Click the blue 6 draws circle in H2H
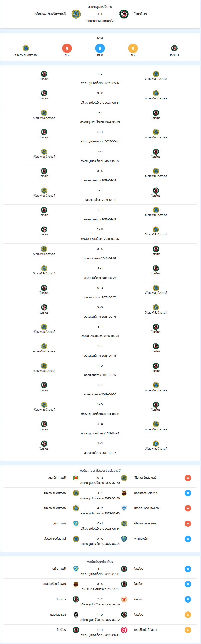Image resolution: width=201 pixels, height=644 pixels. pyautogui.click(x=100, y=49)
